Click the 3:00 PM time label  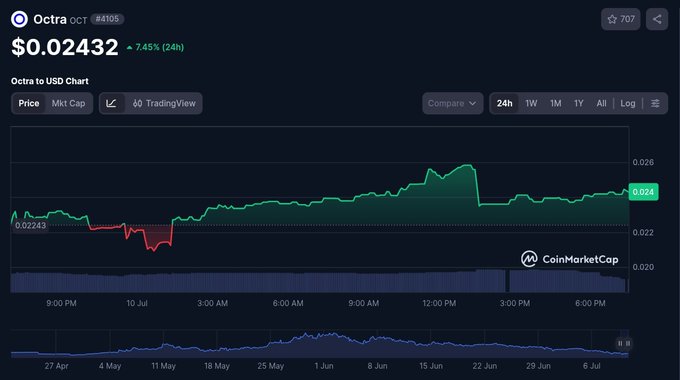click(x=515, y=303)
